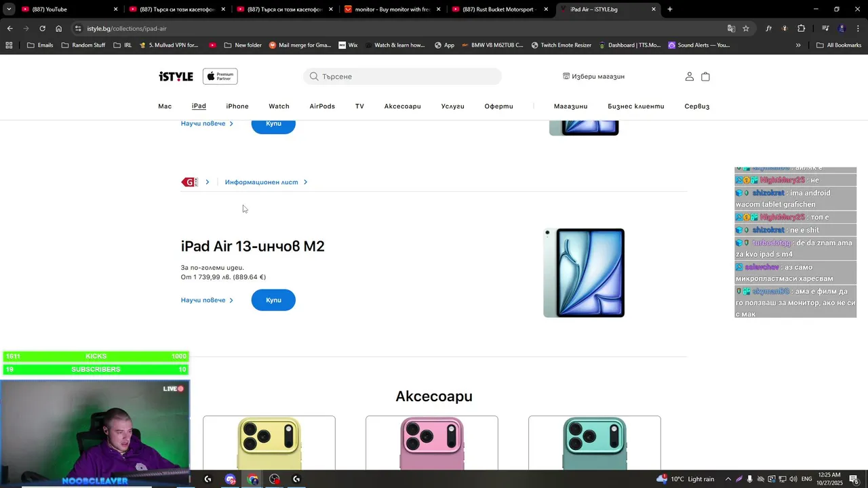
Task: Open the Random Stuff bookmark folder
Action: [83, 45]
